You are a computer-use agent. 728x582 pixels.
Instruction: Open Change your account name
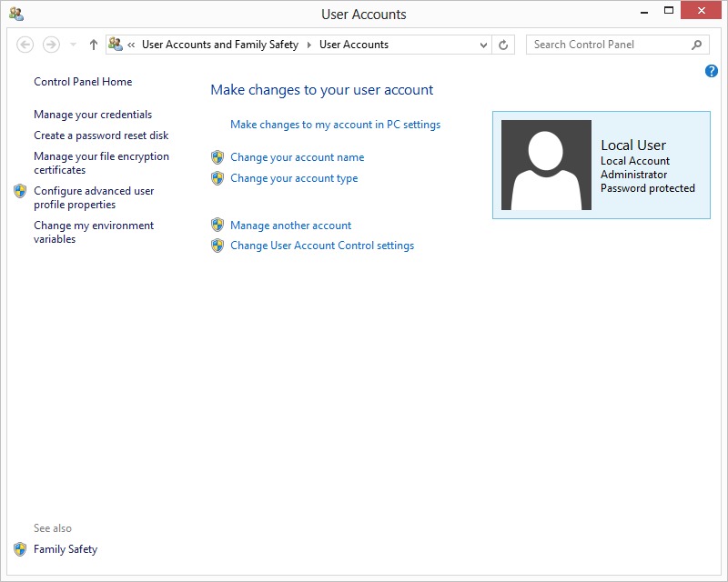(297, 157)
